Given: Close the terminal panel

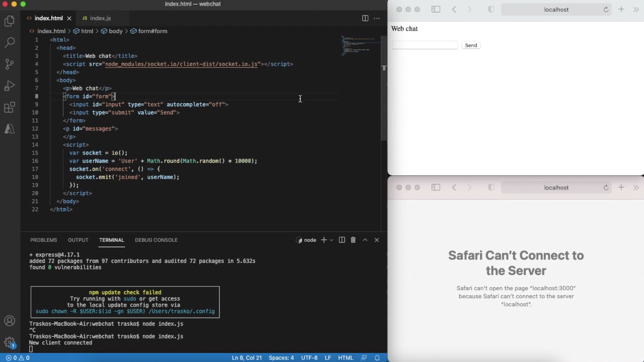Looking at the screenshot, I should 377,240.
